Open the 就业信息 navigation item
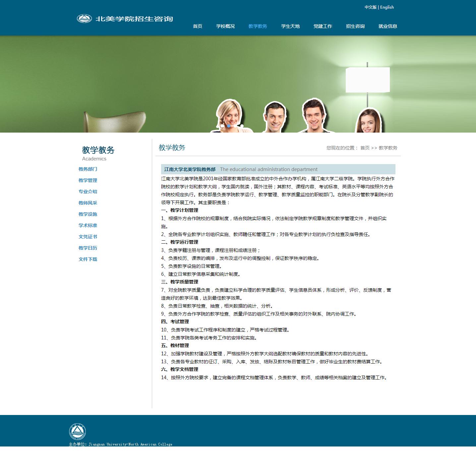 [x=388, y=26]
